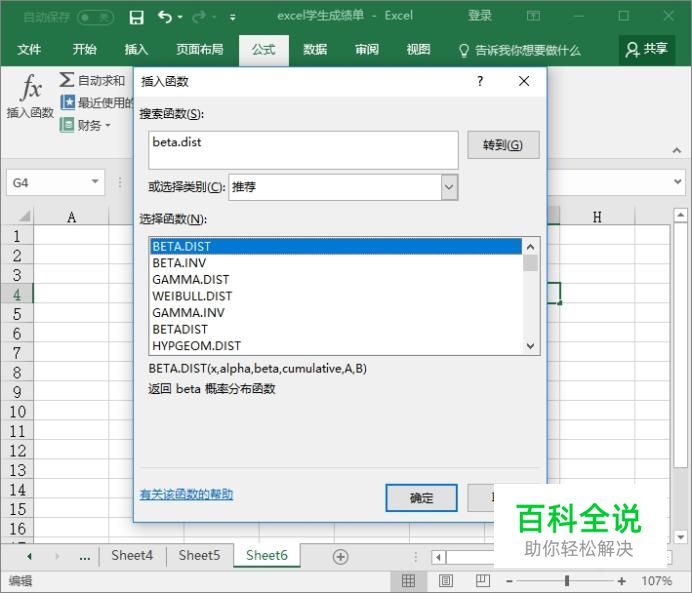
Task: Toggle the AutoSave (自动保存) switch
Action: pyautogui.click(x=95, y=17)
